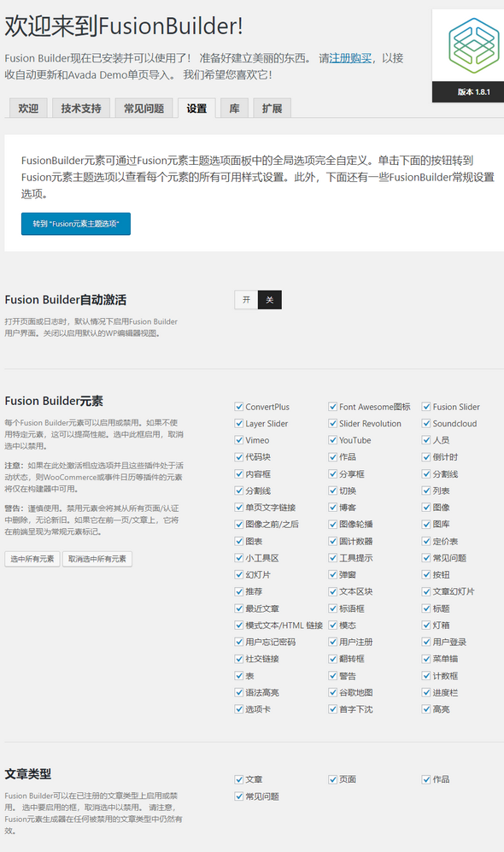Toggle the 定价表 checkbox
Screen dimensions: 504x852
(x=426, y=541)
